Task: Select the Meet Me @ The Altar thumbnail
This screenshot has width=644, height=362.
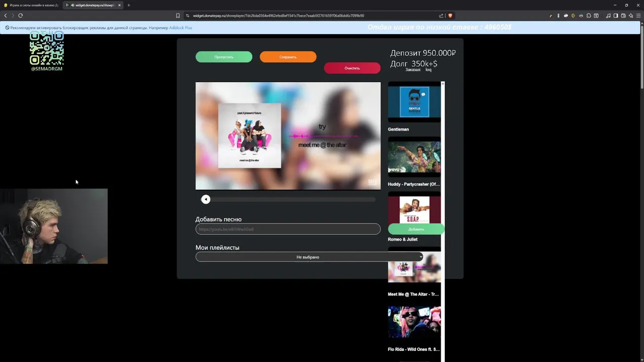Action: 414,267
